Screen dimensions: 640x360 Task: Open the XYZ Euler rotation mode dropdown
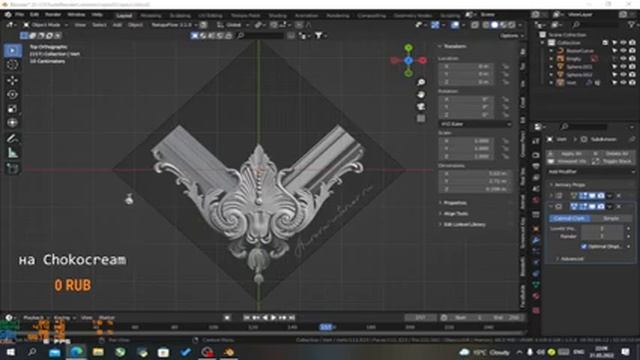(475, 124)
